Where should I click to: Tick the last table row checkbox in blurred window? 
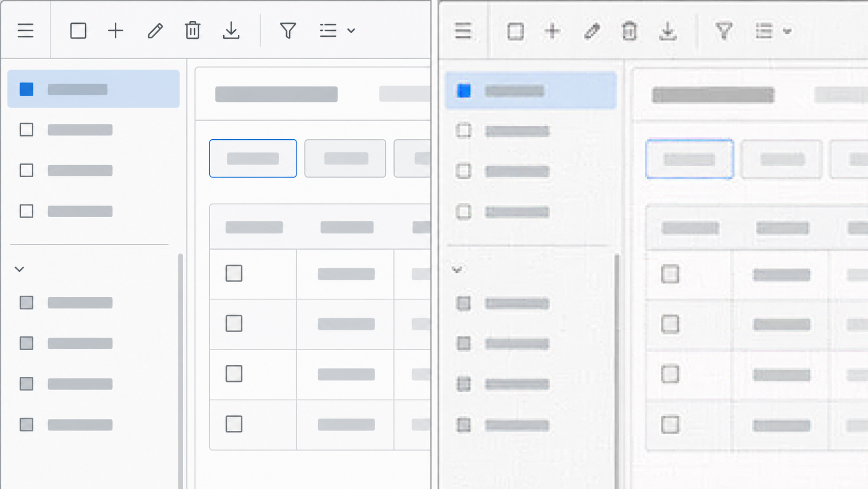670,425
